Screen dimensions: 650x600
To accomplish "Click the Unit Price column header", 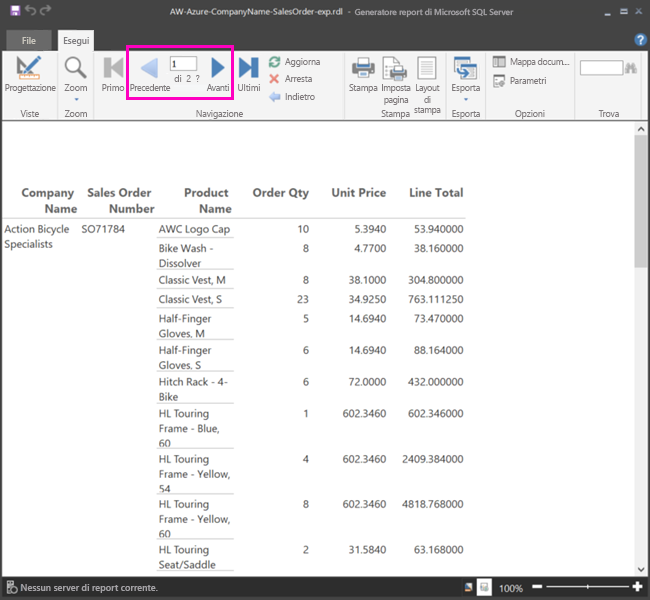I will [359, 193].
